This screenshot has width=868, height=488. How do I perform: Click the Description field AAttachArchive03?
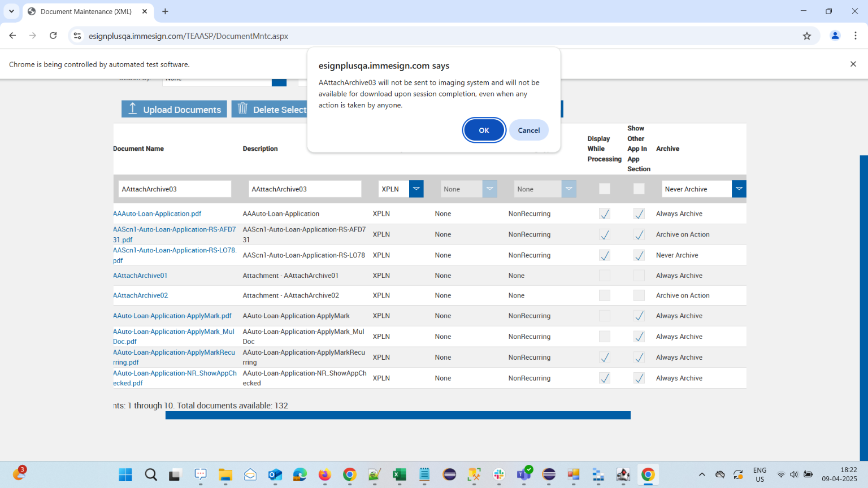click(x=305, y=189)
